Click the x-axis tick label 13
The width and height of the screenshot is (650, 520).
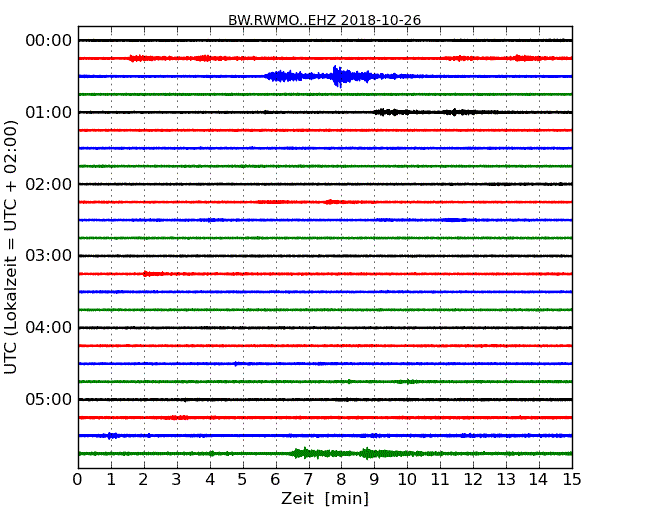click(506, 480)
